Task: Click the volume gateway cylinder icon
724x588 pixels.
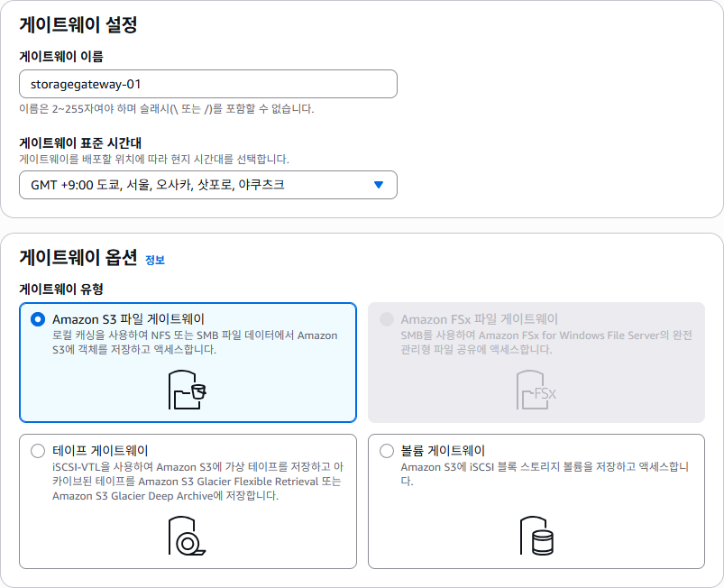Action: (536, 536)
